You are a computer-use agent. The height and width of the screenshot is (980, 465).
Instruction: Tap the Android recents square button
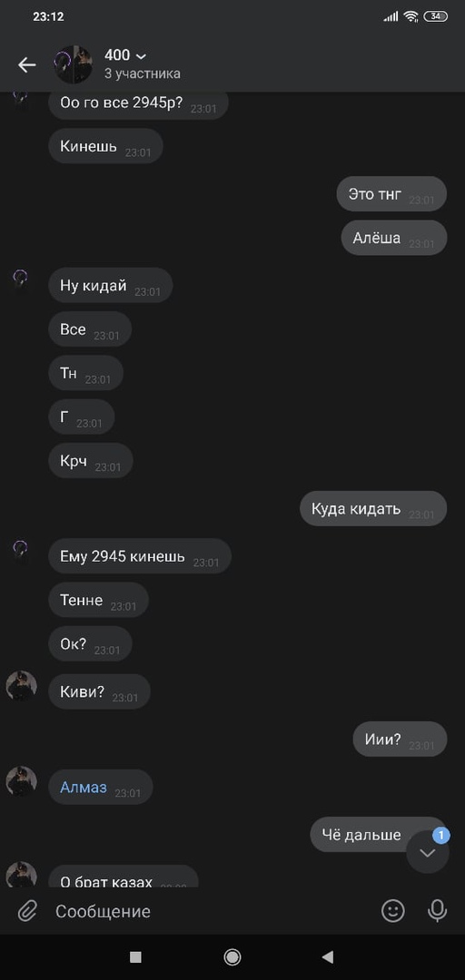pos(135,956)
